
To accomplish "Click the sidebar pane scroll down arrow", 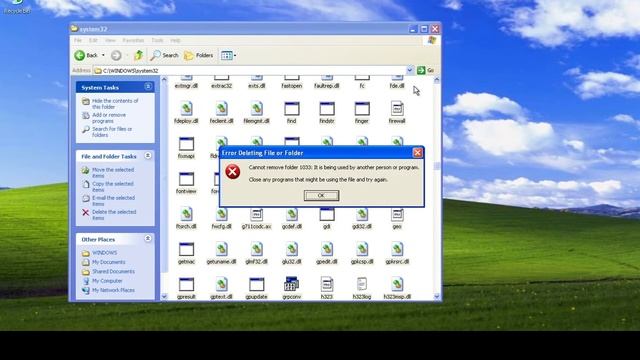I will pos(164,297).
